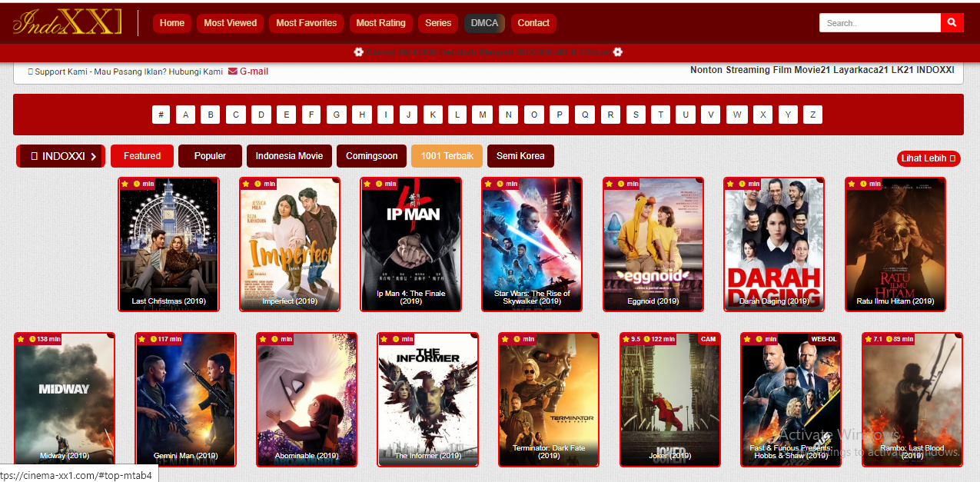Click the G-mail contact link
Screen dimensions: 980x482
pyautogui.click(x=248, y=71)
